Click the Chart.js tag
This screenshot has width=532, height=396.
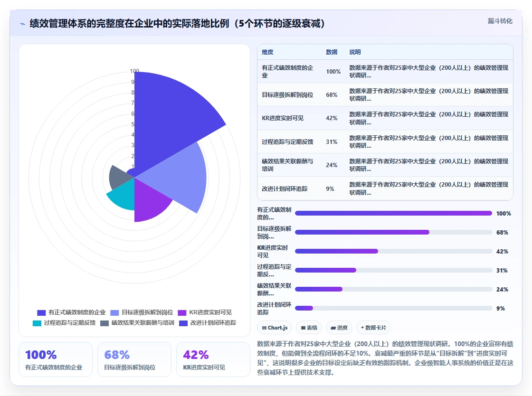(275, 328)
